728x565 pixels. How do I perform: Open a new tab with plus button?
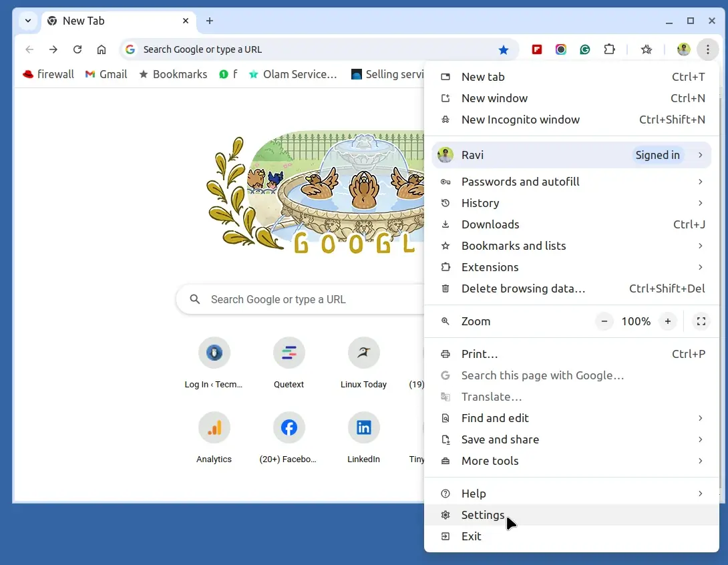tap(210, 21)
